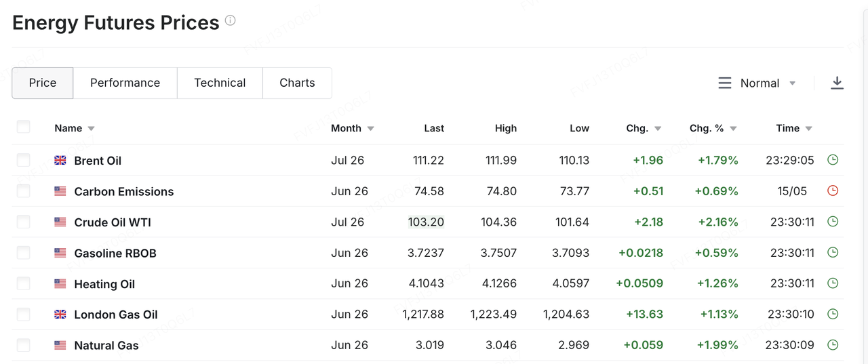868x364 pixels.
Task: Check the London Gas Oil row checkbox
Action: (x=24, y=315)
